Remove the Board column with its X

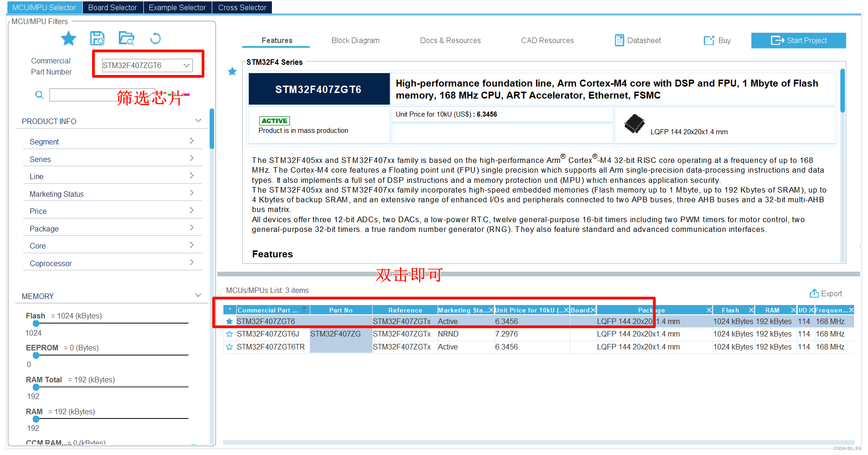coord(593,310)
